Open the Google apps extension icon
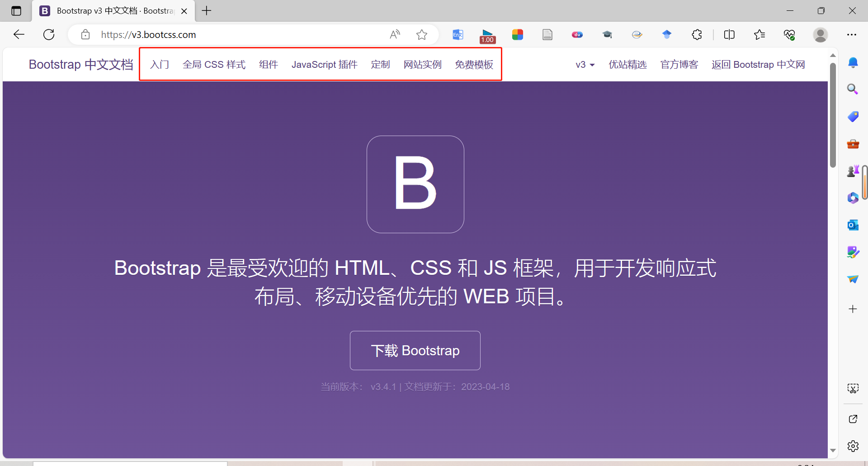The height and width of the screenshot is (466, 868). coord(518,34)
